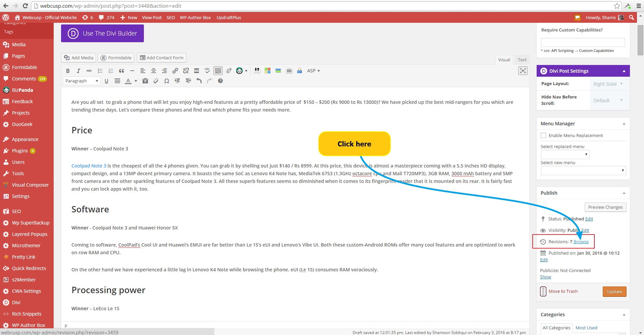Insert a horizontal line
This screenshot has width=644, height=335.
[x=132, y=71]
